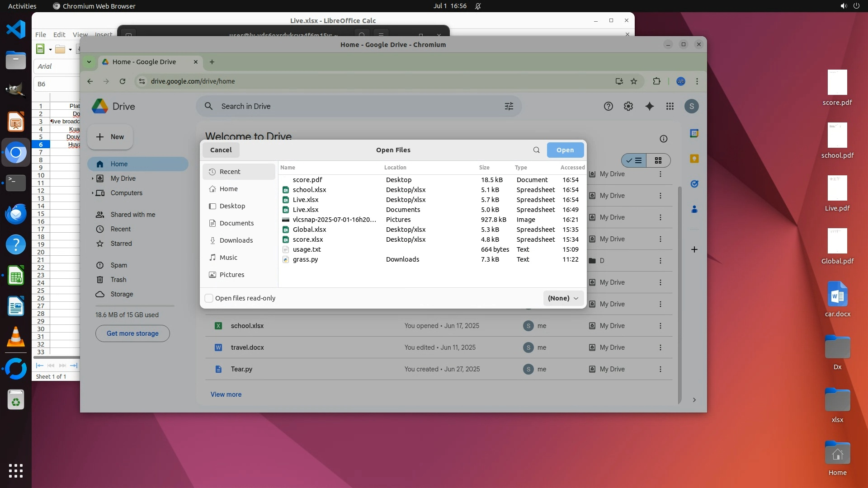Select Downloads in the dialog sidebar
The width and height of the screenshot is (868, 488).
coord(236,240)
